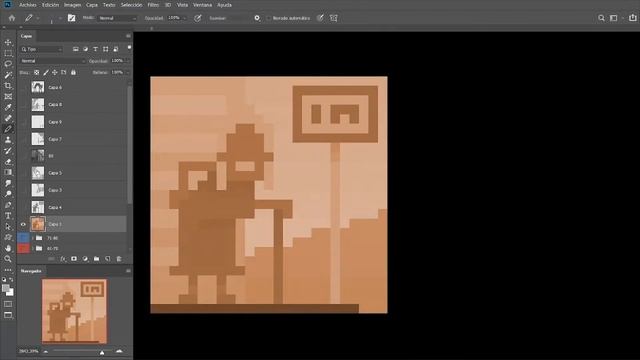Image resolution: width=640 pixels, height=360 pixels.
Task: Create a new group folder icon
Action: pos(96,259)
